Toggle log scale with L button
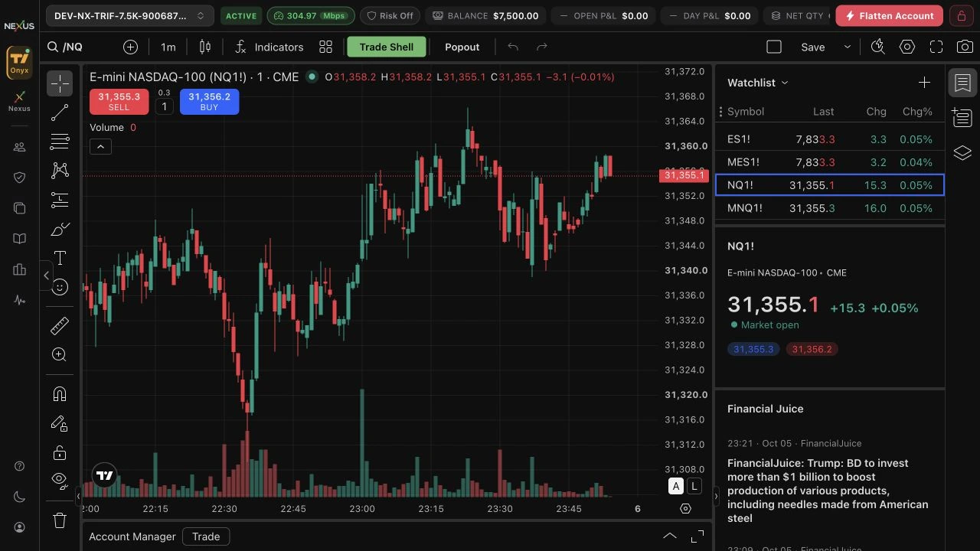This screenshot has height=551, width=980. coord(694,486)
